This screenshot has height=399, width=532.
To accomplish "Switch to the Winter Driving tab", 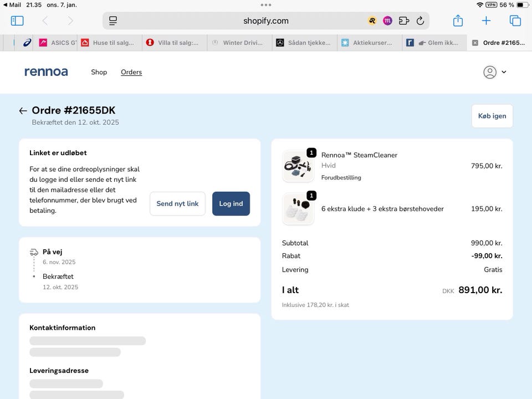I will tap(239, 43).
